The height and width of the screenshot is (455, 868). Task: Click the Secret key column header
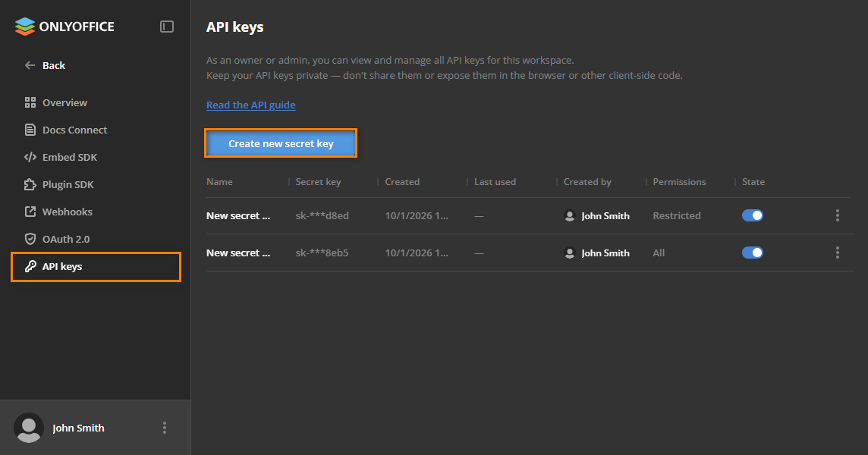pos(318,181)
